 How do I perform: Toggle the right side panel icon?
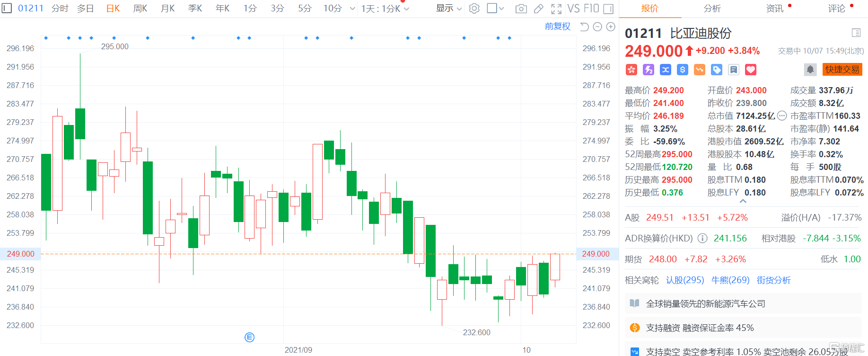(x=609, y=9)
